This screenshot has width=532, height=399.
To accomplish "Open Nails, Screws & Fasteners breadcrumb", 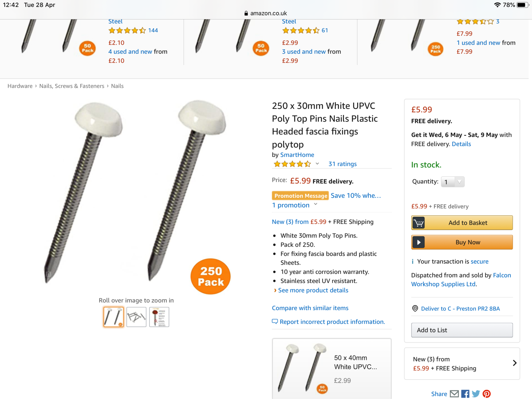I will coord(72,86).
